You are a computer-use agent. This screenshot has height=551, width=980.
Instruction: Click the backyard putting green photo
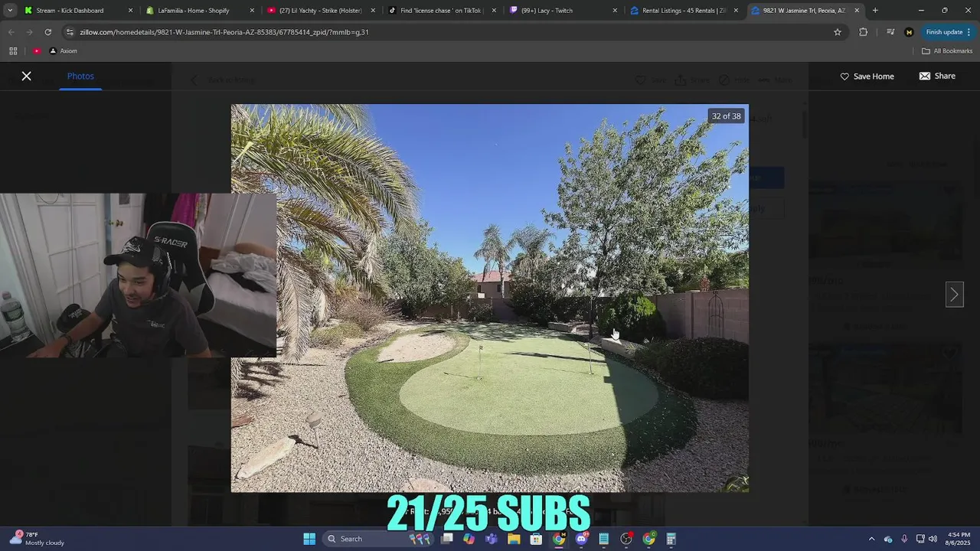(490, 298)
